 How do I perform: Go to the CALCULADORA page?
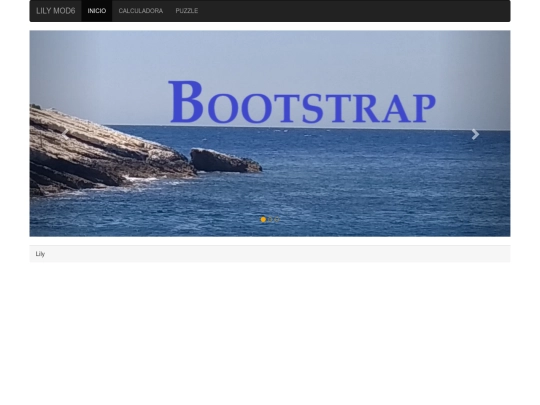141,11
